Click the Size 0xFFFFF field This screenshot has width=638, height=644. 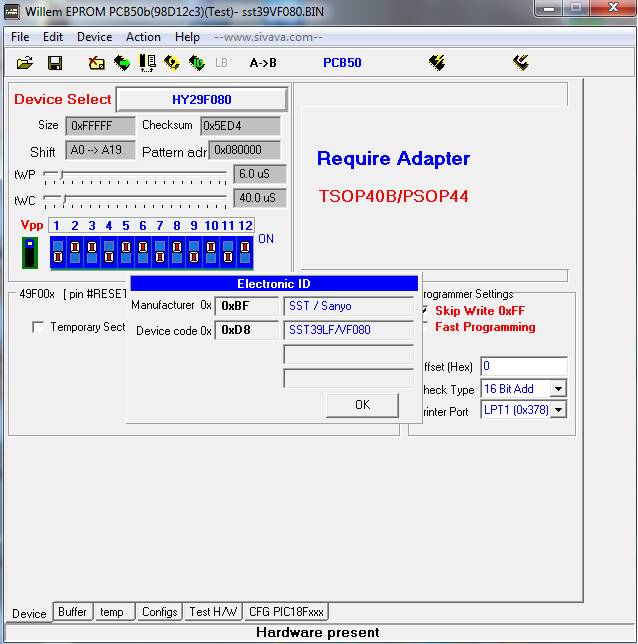tap(100, 126)
